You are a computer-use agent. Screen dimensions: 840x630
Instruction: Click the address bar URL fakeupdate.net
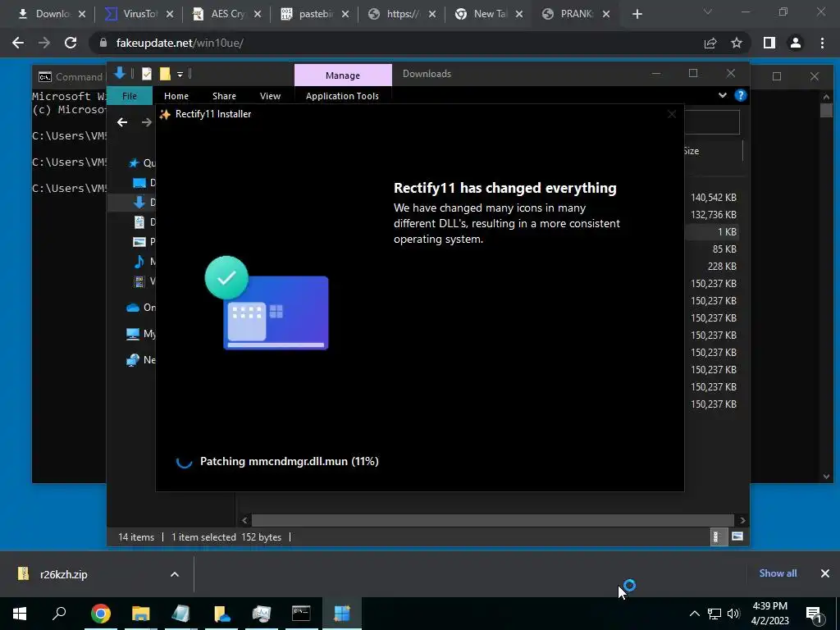tap(180, 43)
